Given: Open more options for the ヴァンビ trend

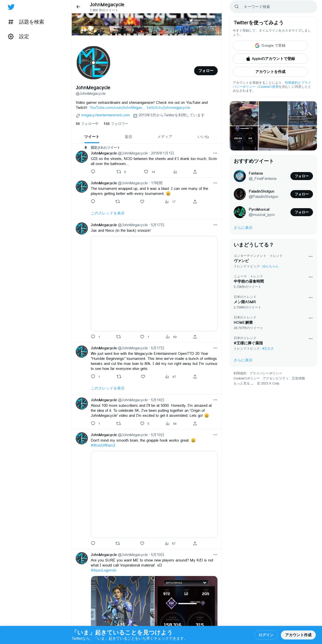Looking at the screenshot, I should pos(310,257).
